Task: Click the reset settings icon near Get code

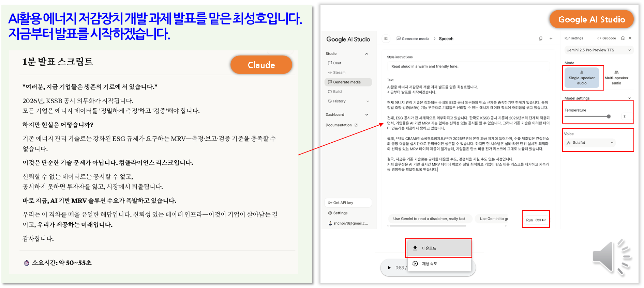Action: click(x=623, y=38)
